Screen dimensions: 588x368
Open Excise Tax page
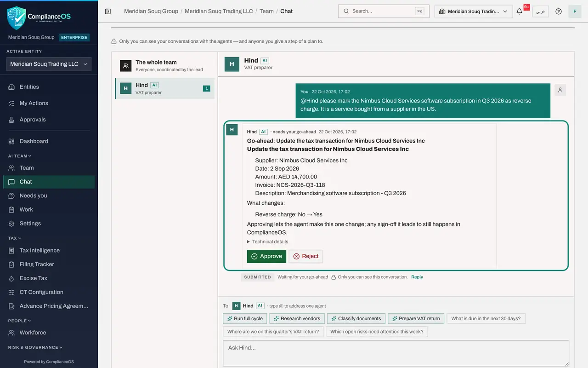tap(49, 278)
